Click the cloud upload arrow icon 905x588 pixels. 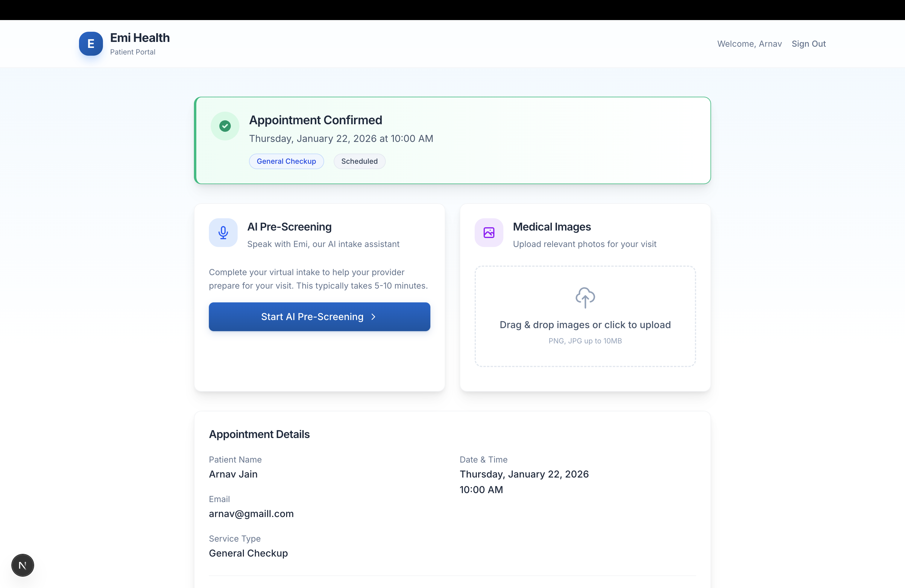pos(585,297)
